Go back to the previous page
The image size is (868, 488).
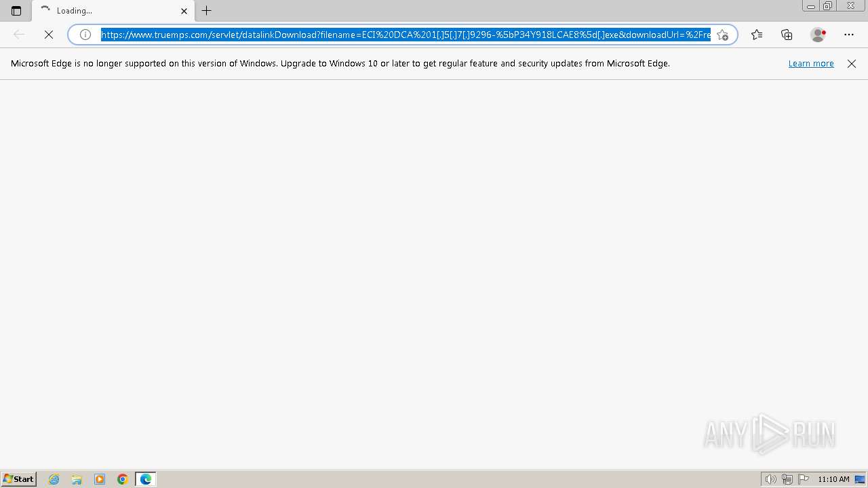(x=19, y=35)
